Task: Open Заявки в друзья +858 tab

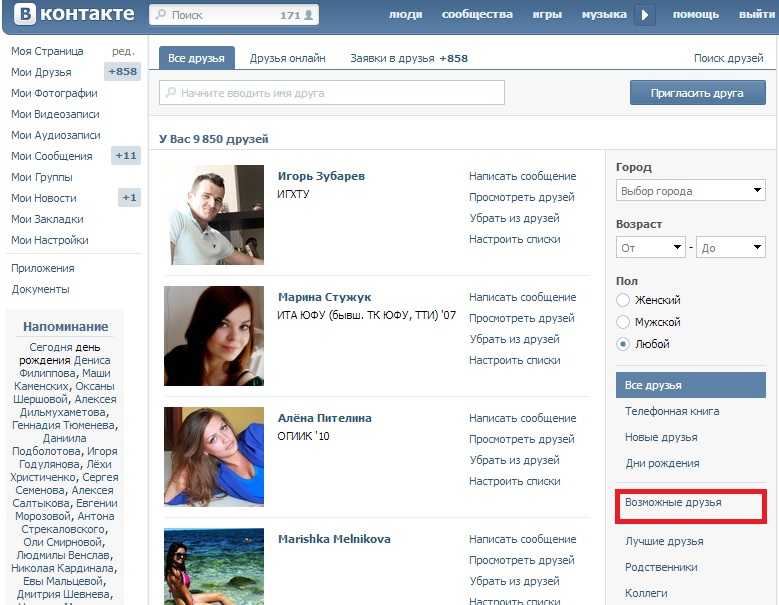Action: 409,58
